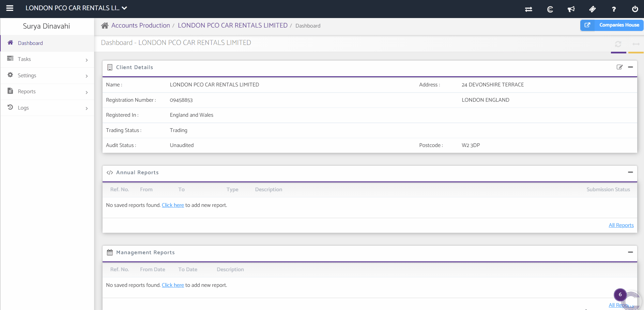The image size is (644, 310).
Task: Click the Surya Dinavahi user name
Action: (x=46, y=26)
